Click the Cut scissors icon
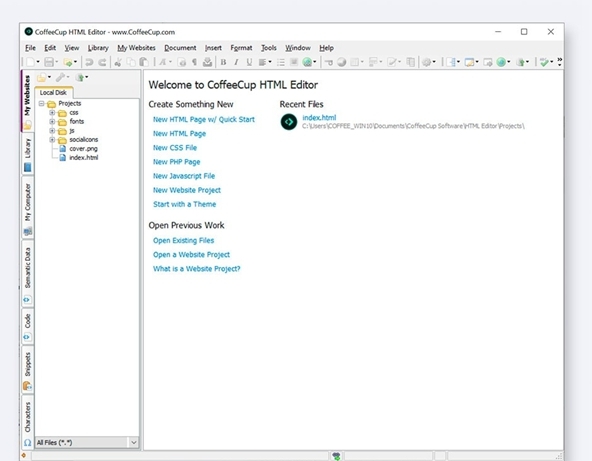 (x=118, y=62)
